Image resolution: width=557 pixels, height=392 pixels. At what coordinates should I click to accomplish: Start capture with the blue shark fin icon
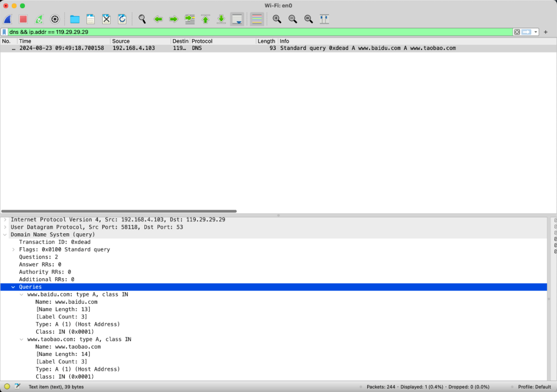click(x=8, y=20)
